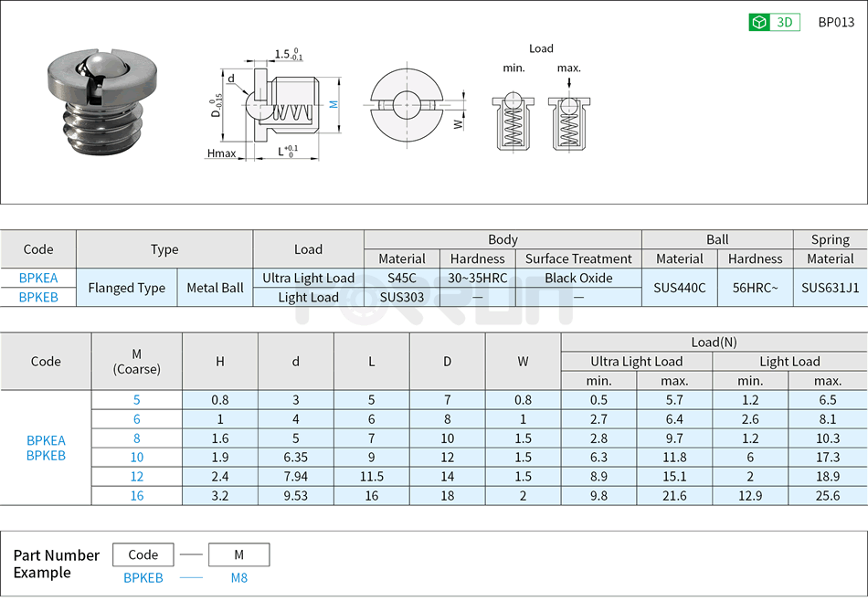Image resolution: width=868 pixels, height=601 pixels.
Task: Open the M6 size details
Action: [135, 418]
